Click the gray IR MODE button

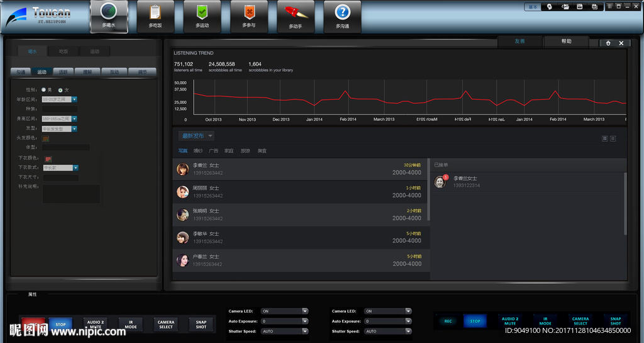[131, 325]
